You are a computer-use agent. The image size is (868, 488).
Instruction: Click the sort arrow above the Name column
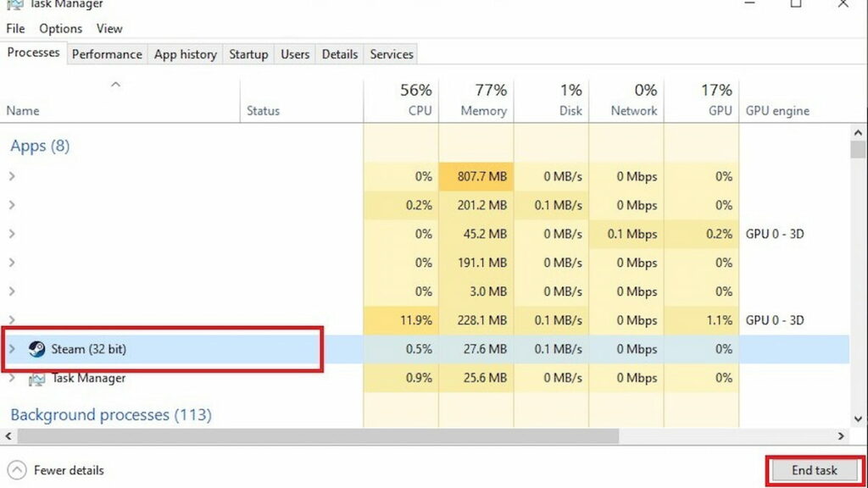[116, 84]
